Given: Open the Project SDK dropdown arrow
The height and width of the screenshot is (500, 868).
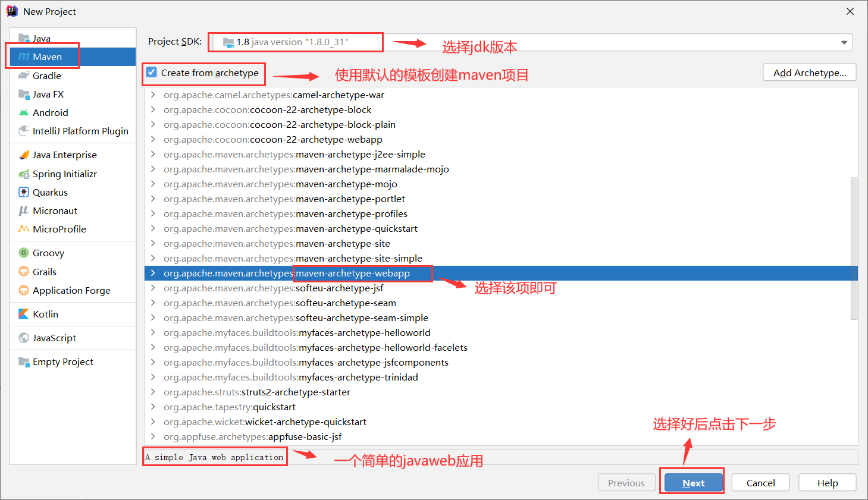Looking at the screenshot, I should pyautogui.click(x=844, y=42).
